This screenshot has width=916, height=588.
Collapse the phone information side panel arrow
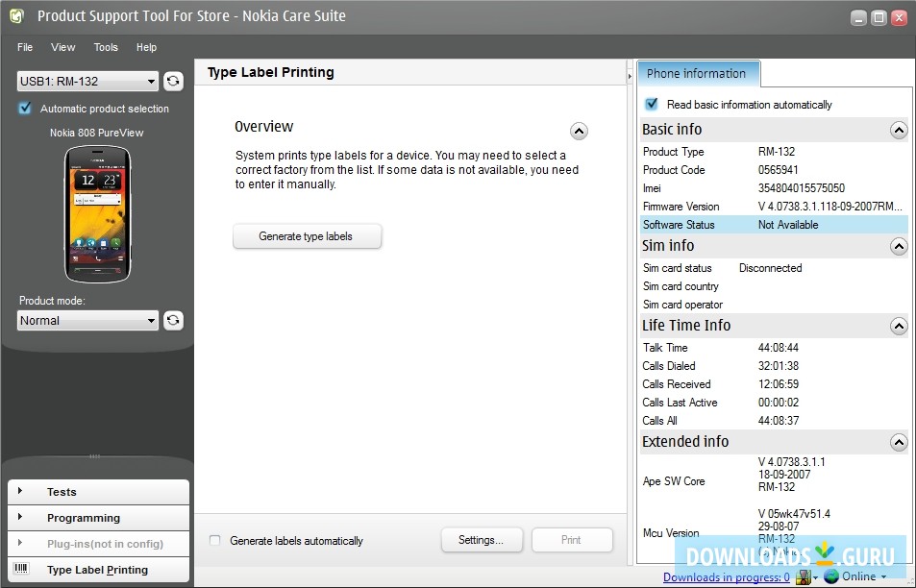point(630,76)
